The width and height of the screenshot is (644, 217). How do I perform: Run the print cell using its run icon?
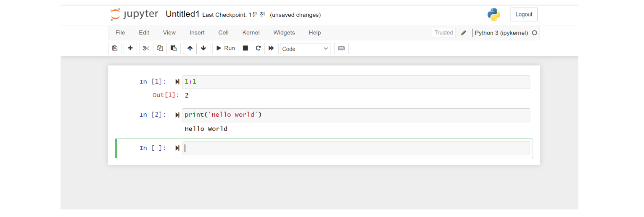click(x=177, y=115)
